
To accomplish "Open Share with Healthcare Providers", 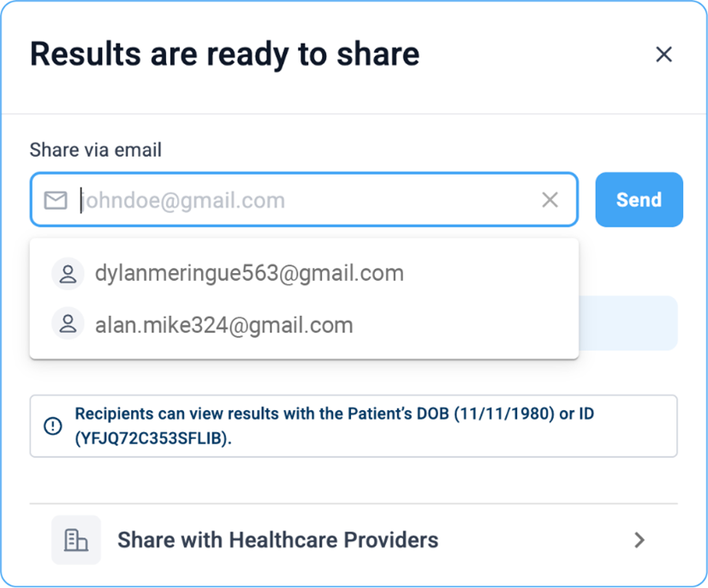I will click(277, 540).
